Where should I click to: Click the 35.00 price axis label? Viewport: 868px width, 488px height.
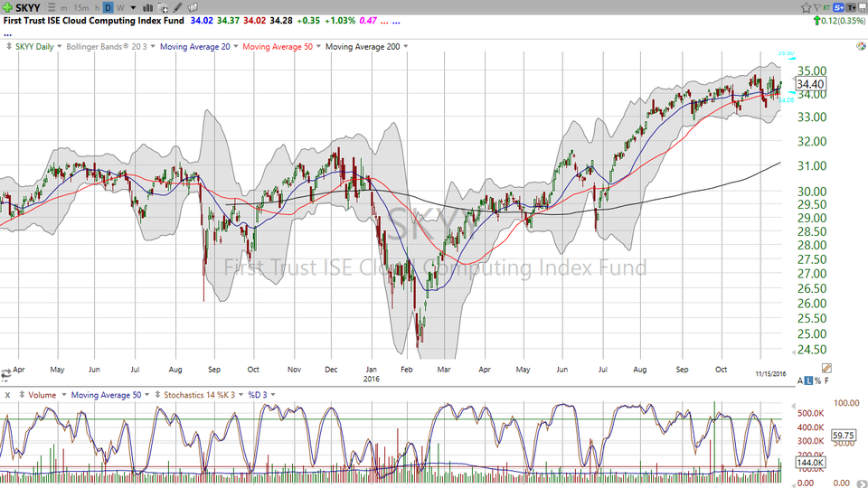click(x=812, y=70)
